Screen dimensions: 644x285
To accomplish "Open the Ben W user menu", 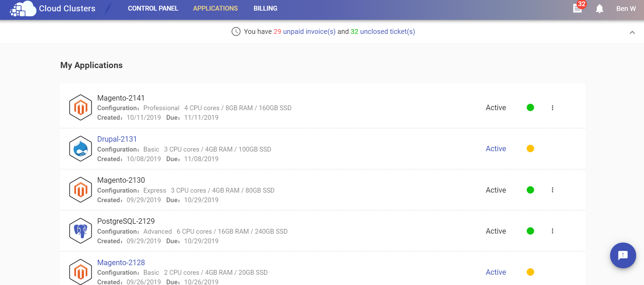I will click(626, 9).
